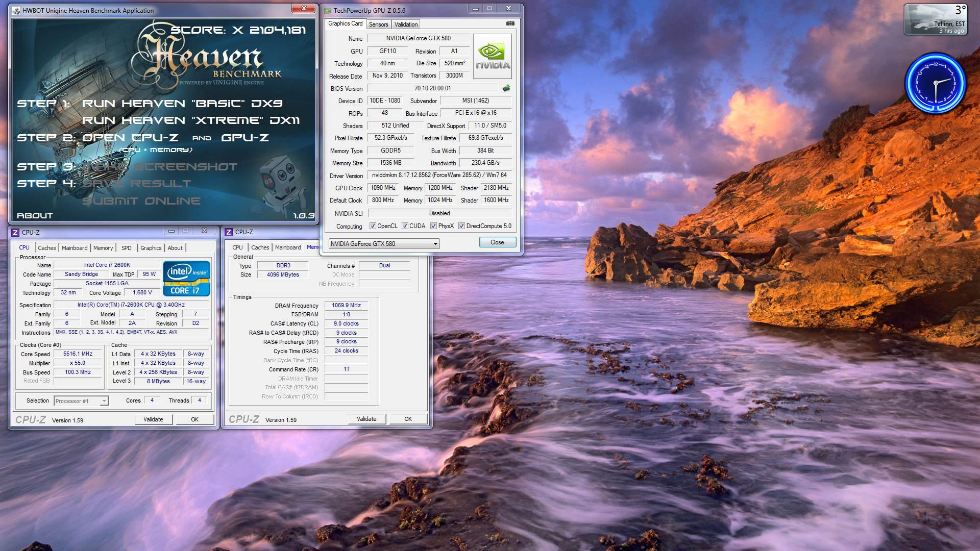This screenshot has height=551, width=980.
Task: Click the right CPU-Z window title icon
Action: click(229, 232)
